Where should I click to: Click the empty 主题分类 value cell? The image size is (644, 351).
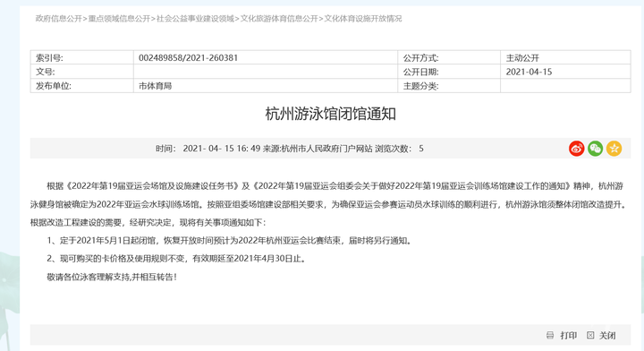tap(565, 85)
